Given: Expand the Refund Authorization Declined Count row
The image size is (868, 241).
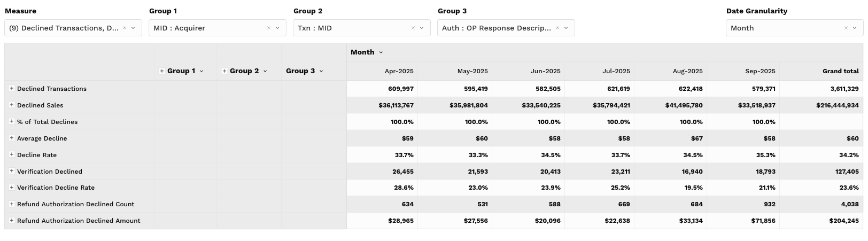Looking at the screenshot, I should click(x=12, y=204).
